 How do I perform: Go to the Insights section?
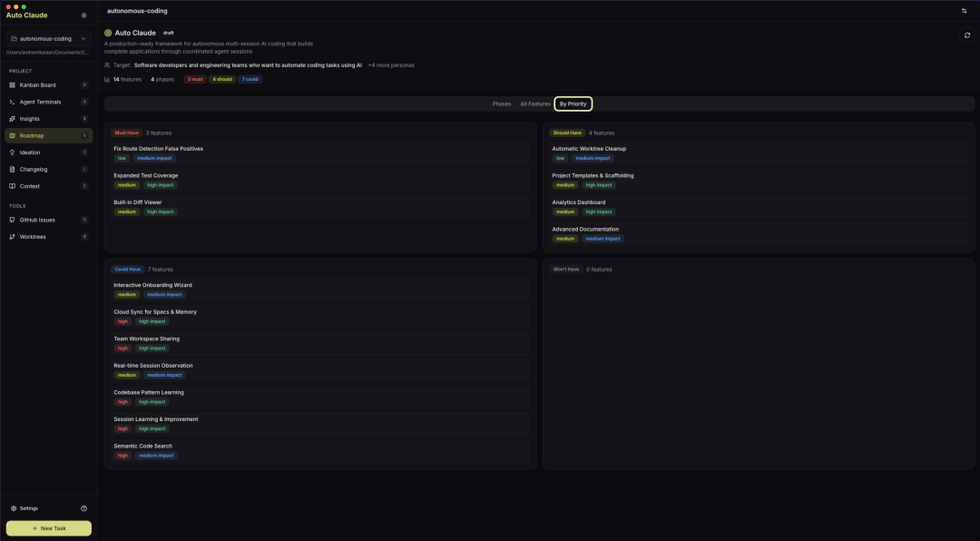coord(49,119)
